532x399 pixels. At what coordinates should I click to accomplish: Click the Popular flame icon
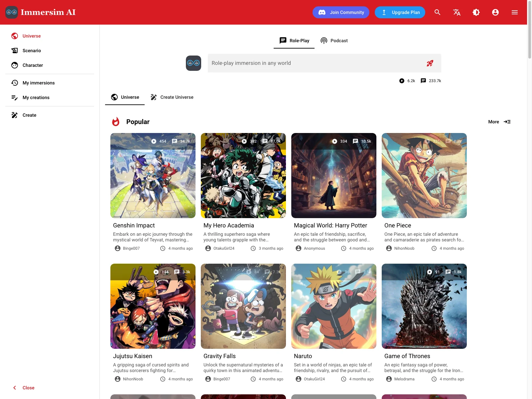click(x=116, y=122)
